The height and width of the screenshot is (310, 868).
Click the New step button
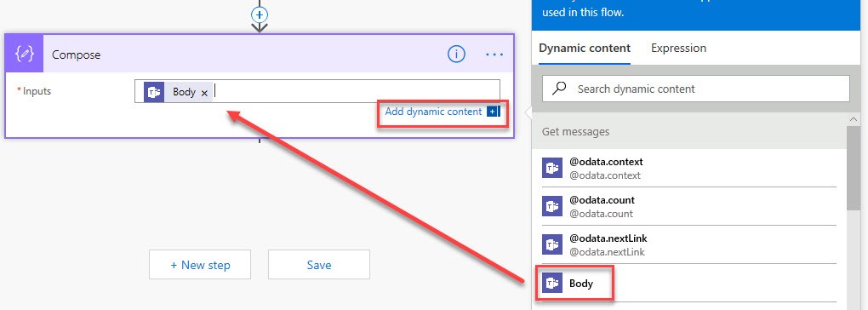(x=200, y=265)
